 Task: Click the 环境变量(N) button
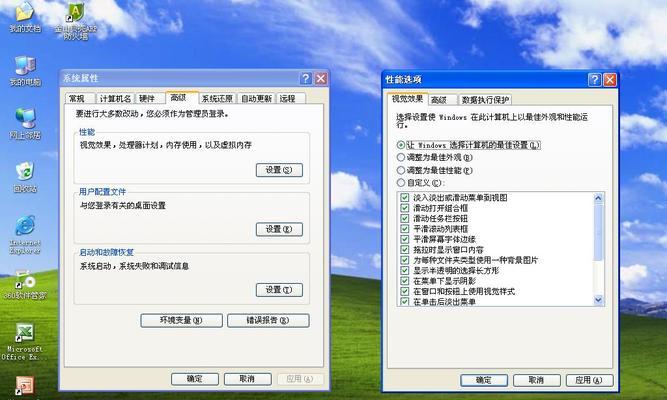click(x=181, y=320)
